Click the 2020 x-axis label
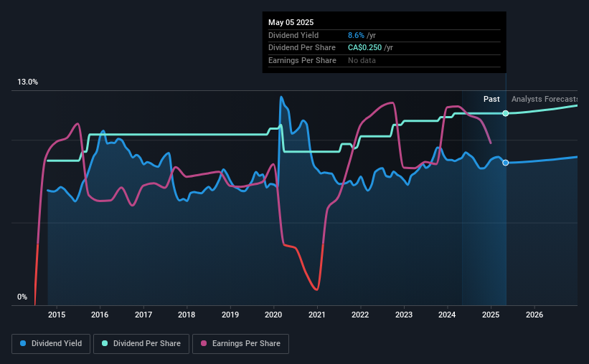Viewport: 589px width, 364px height. click(273, 315)
